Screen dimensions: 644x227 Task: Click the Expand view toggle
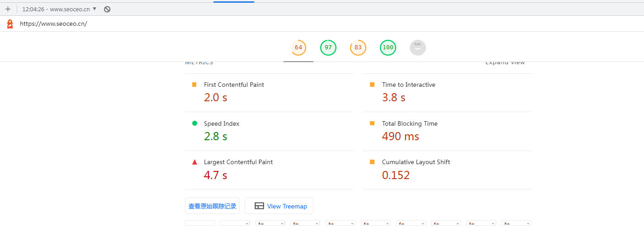(505, 62)
